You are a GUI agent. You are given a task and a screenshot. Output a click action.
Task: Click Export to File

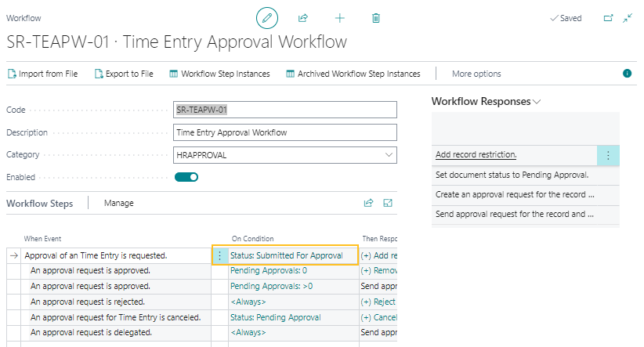(x=124, y=74)
